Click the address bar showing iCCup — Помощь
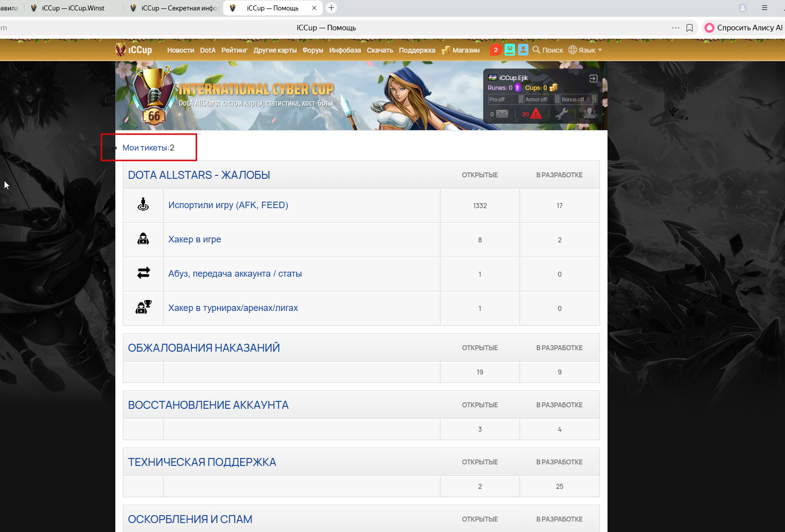 (326, 28)
